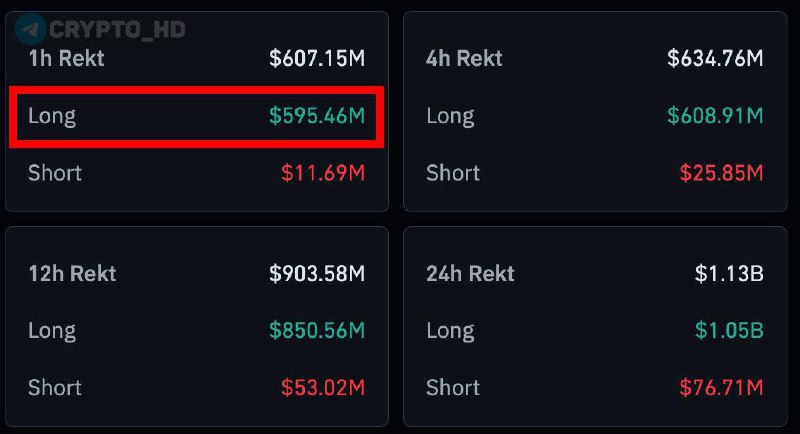Click the $608.91M long value

[715, 115]
